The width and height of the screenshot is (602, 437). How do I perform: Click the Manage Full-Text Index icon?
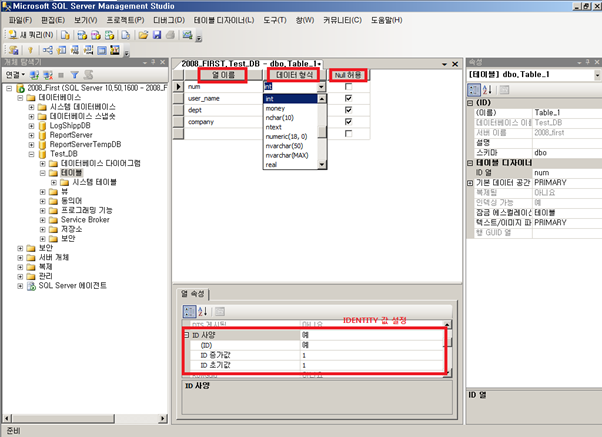(75, 50)
